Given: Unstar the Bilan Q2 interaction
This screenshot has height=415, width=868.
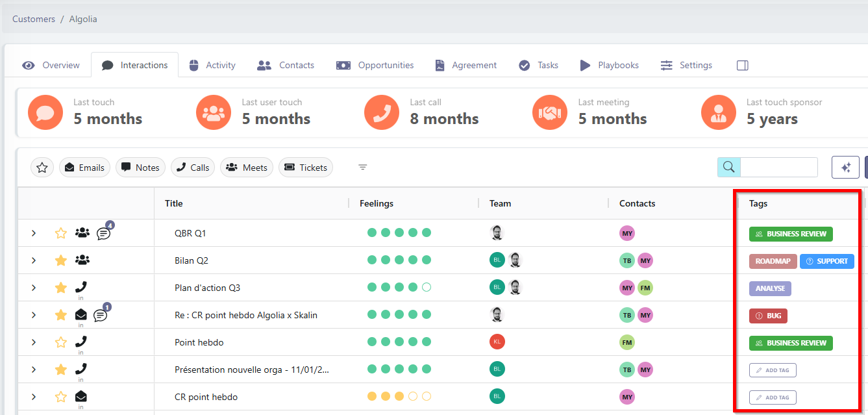Looking at the screenshot, I should coord(60,260).
